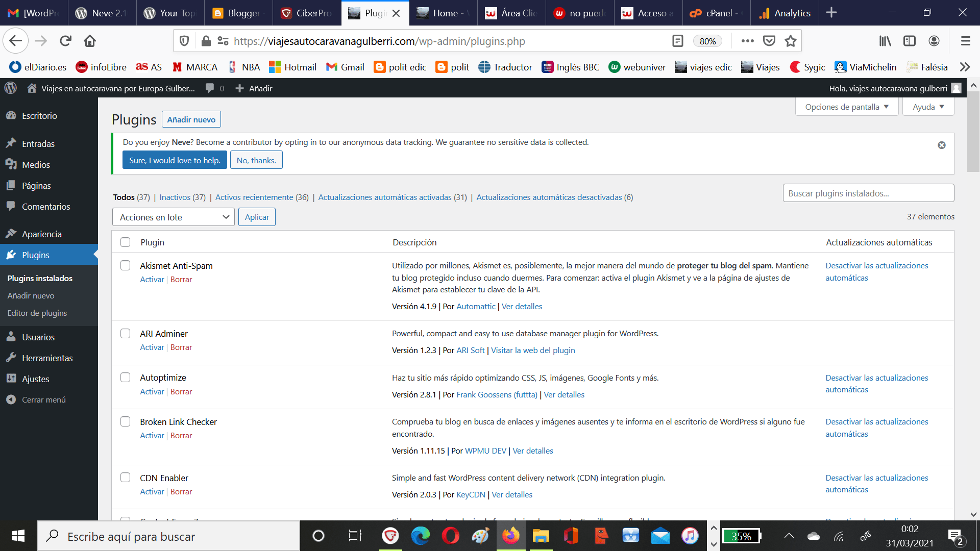Open Windows notification center
Image resolution: width=980 pixels, height=551 pixels.
pyautogui.click(x=955, y=536)
